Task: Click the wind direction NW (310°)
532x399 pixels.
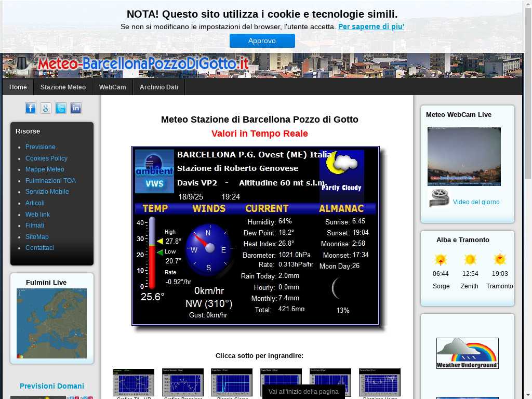Action: 209,303
